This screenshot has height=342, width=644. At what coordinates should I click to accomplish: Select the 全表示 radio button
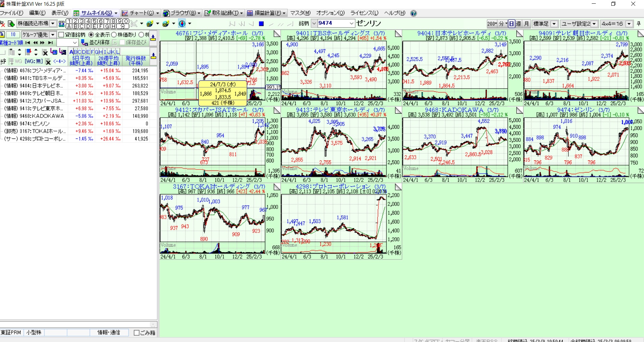[x=91, y=35]
